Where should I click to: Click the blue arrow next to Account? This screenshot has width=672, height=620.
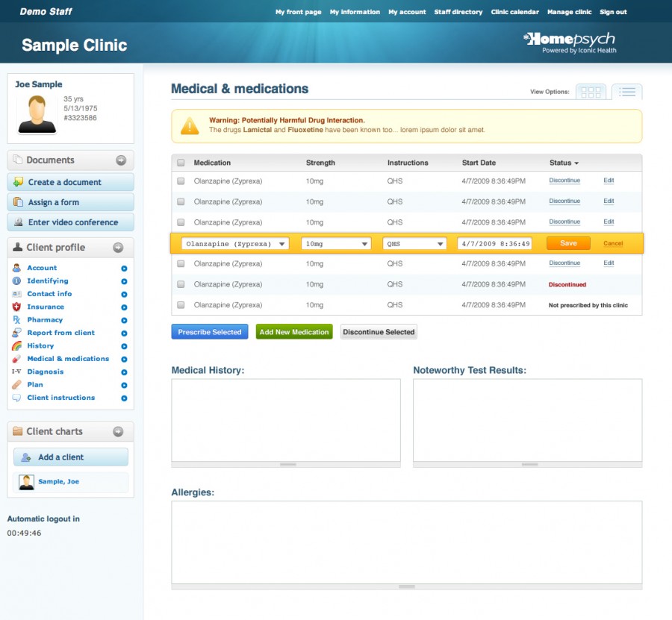tap(124, 269)
